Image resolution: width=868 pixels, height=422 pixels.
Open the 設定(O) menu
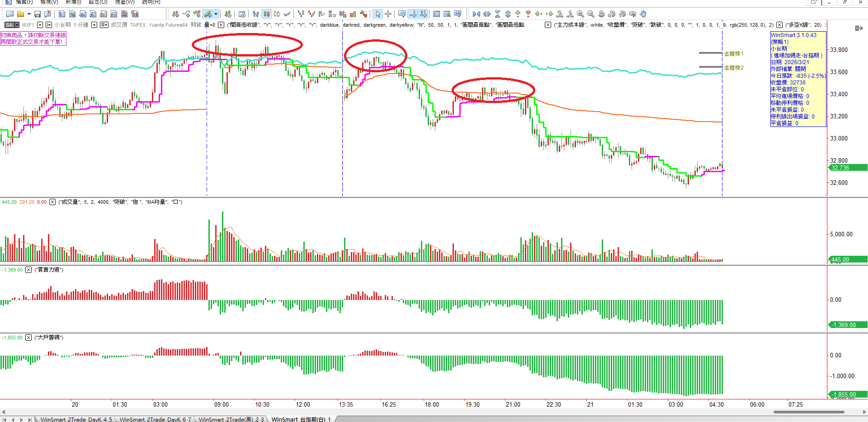tap(98, 2)
